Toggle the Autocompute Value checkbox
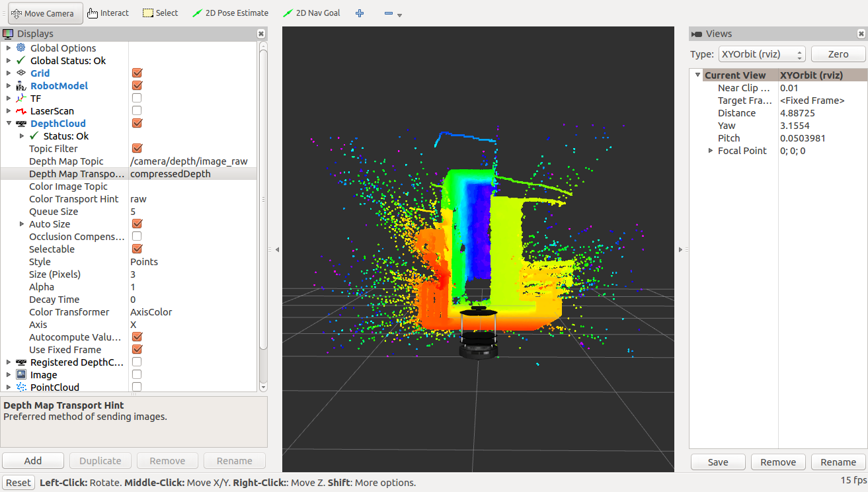 pos(137,337)
